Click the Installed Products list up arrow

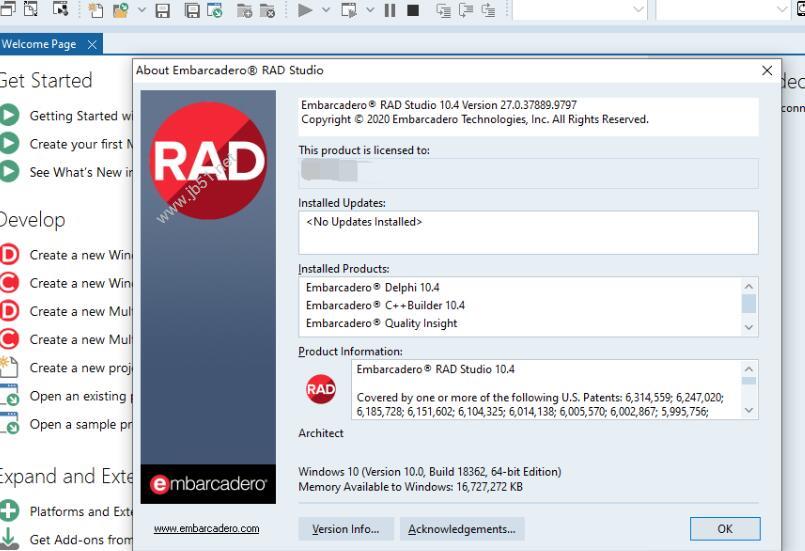749,286
